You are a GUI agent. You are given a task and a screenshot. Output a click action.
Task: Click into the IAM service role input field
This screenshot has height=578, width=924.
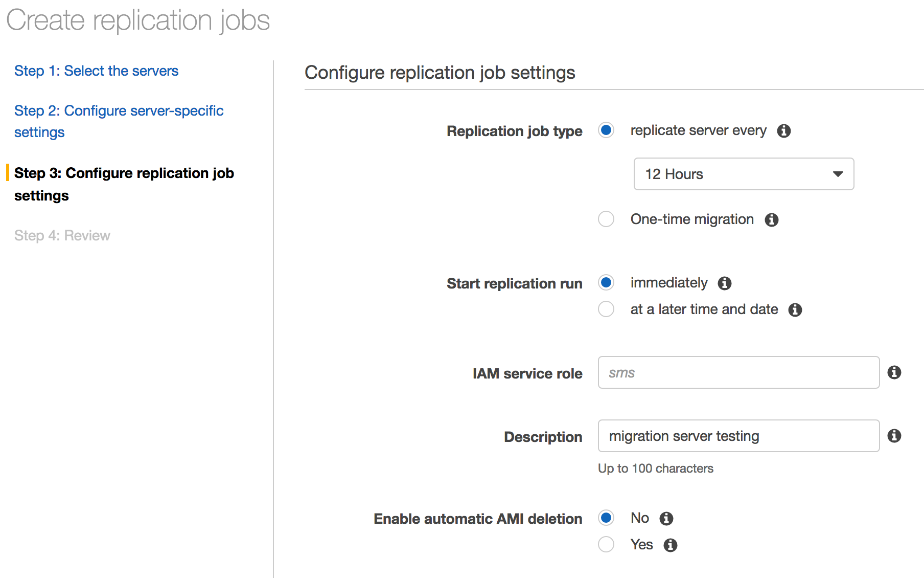coord(738,372)
